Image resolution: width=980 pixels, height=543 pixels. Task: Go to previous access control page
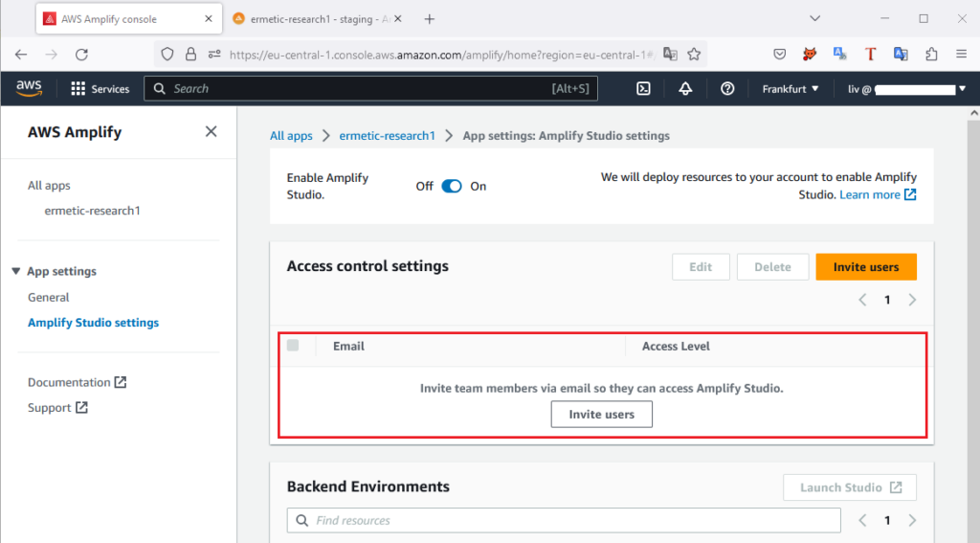coord(862,300)
